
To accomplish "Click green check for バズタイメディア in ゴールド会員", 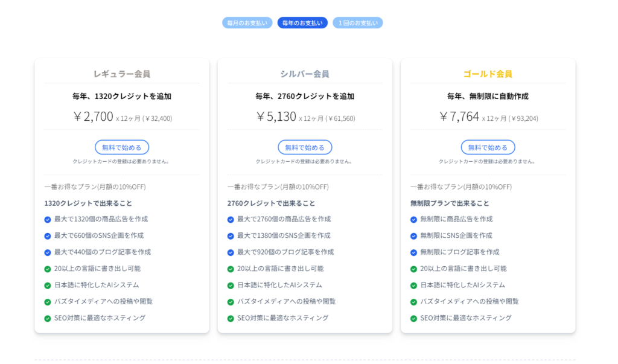I will pyautogui.click(x=413, y=302).
